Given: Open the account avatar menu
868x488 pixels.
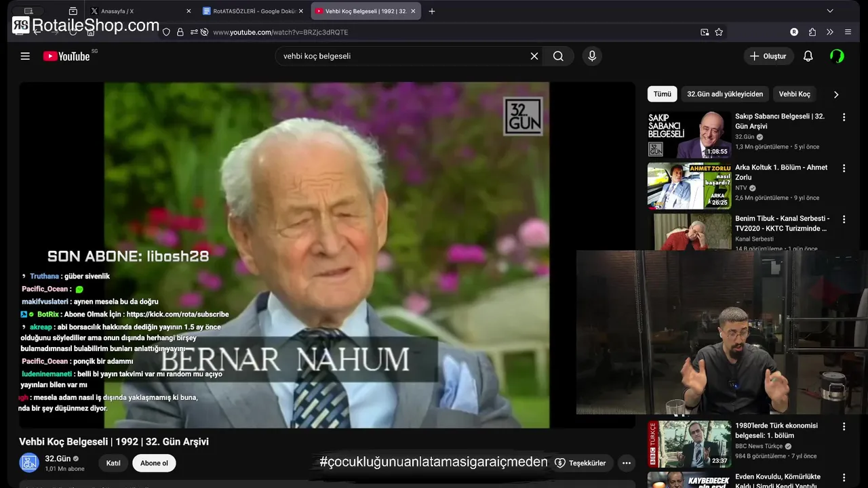Looking at the screenshot, I should tap(837, 56).
